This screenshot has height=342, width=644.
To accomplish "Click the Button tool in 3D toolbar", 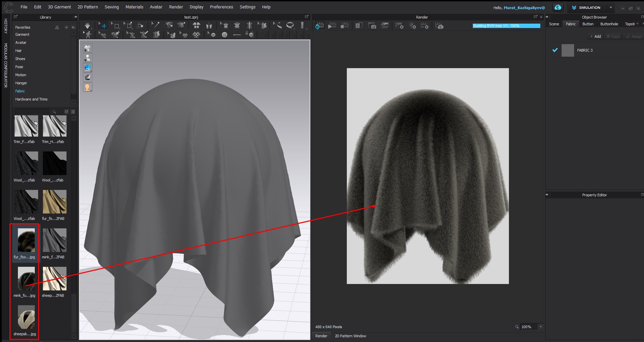I will 225,35.
